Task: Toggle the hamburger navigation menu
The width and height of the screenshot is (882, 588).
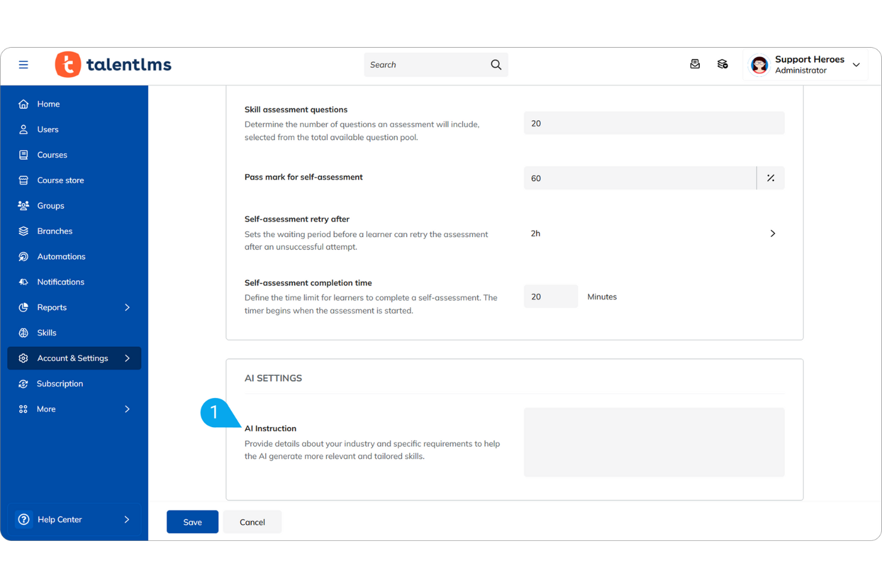Action: (x=23, y=64)
